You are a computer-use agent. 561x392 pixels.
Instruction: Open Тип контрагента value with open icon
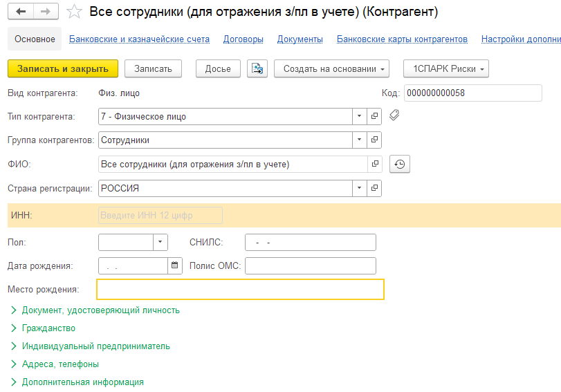(x=374, y=116)
